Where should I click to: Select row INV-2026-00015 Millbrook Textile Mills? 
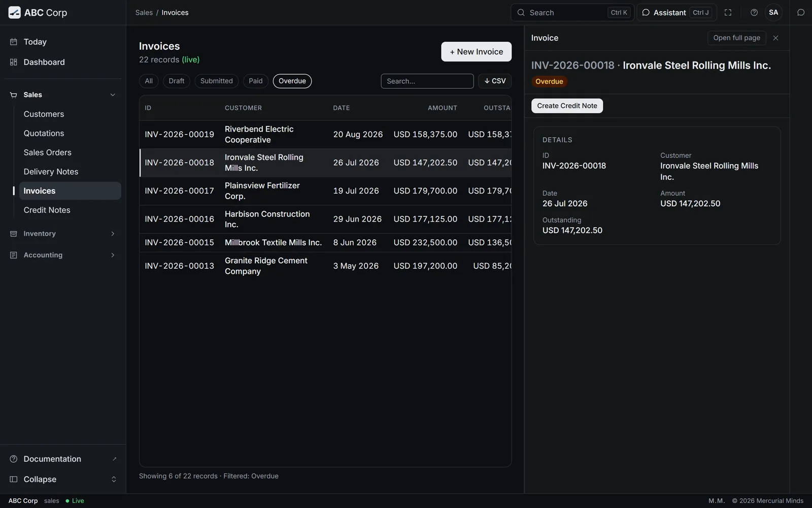click(325, 243)
